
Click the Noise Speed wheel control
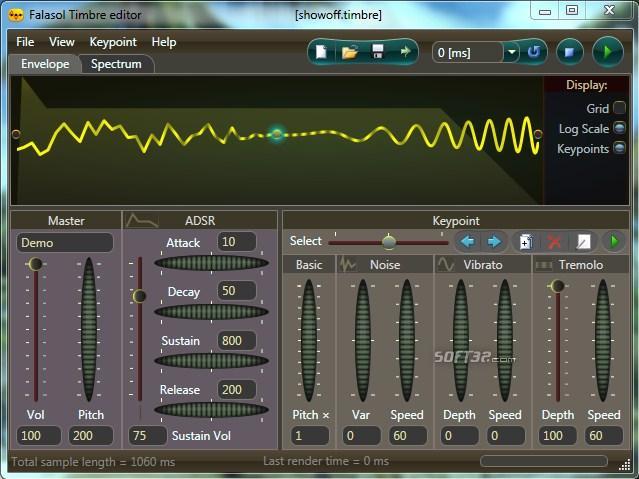click(x=406, y=340)
